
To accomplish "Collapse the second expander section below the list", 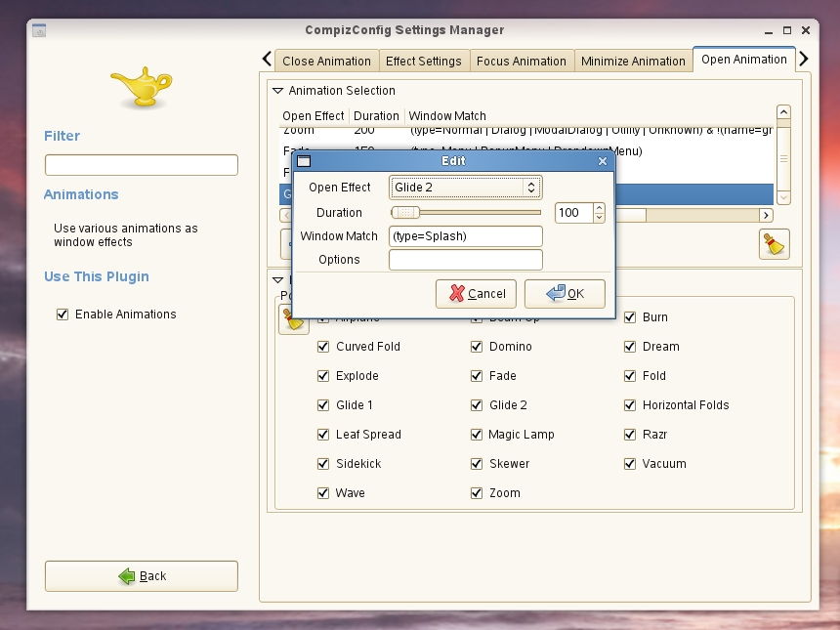I will coord(277,279).
